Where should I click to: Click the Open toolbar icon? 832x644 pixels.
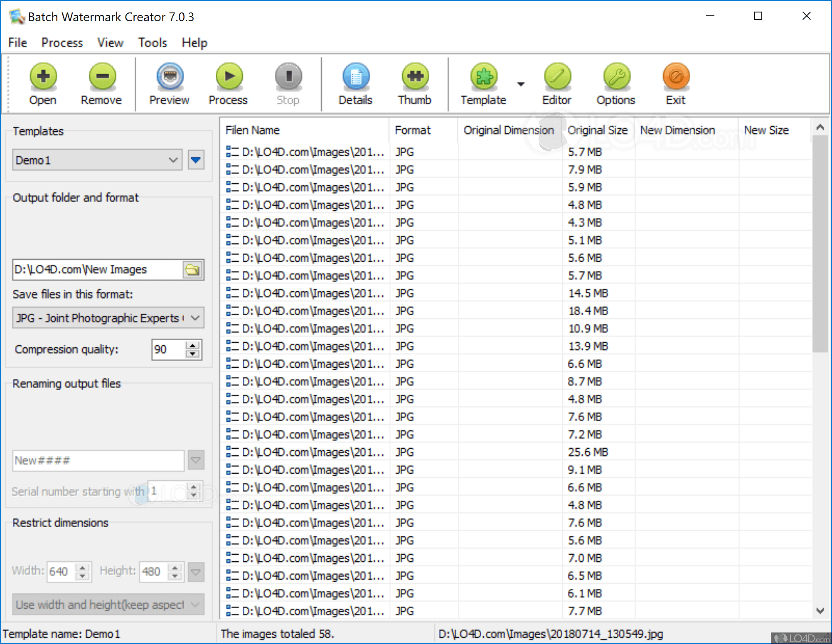(43, 77)
